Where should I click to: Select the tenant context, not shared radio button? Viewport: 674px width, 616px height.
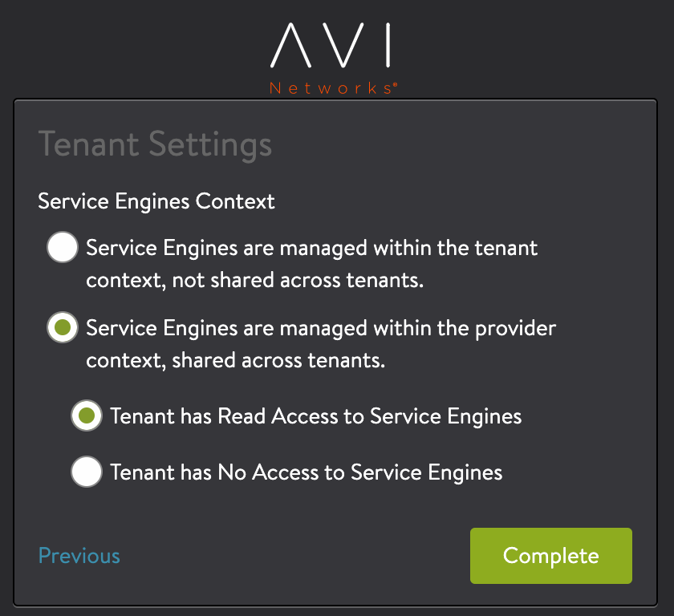[62, 248]
